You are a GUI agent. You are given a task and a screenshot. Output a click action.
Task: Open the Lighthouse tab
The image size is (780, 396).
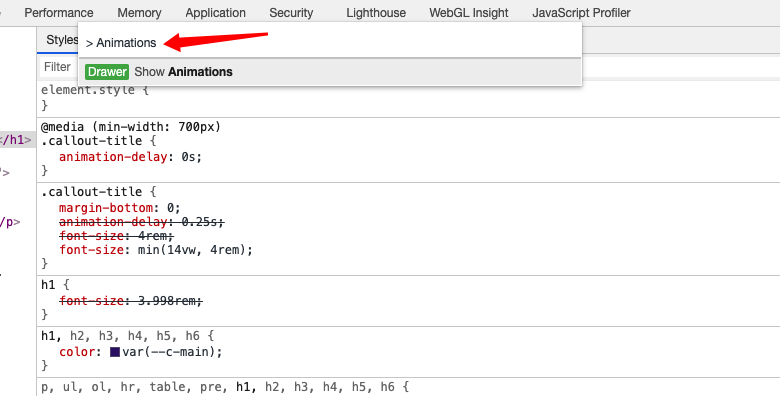(376, 13)
